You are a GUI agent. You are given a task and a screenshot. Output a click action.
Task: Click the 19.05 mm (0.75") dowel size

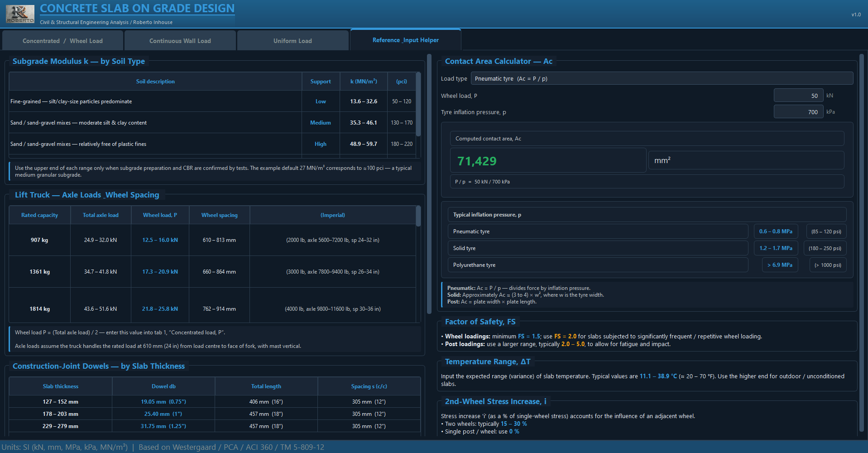163,402
